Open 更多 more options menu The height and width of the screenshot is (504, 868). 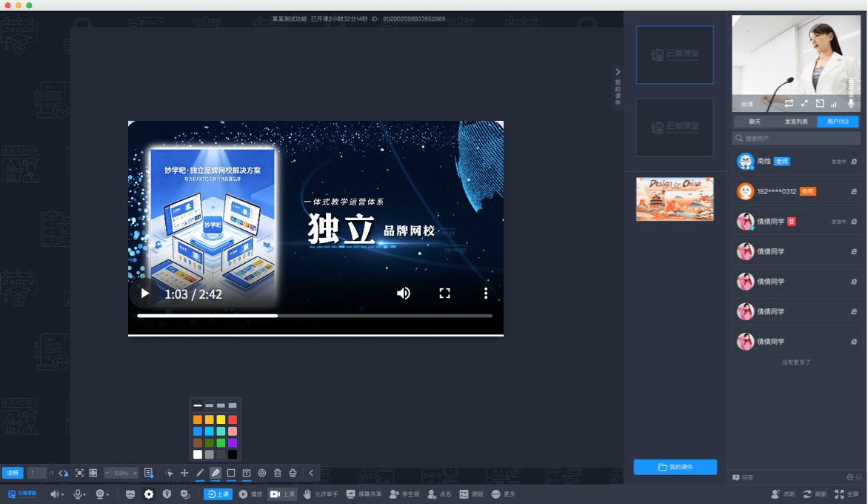click(x=503, y=494)
